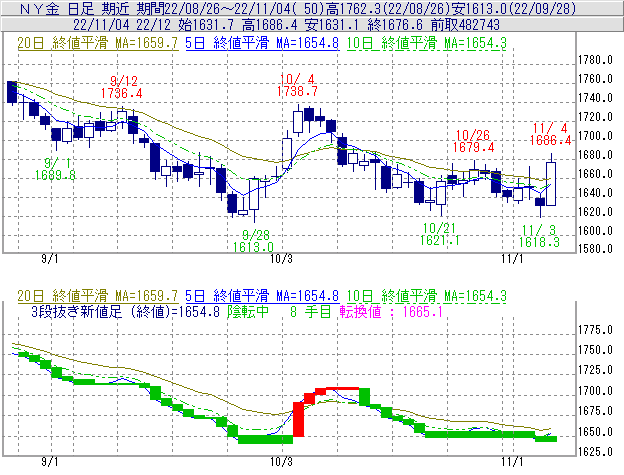Click the 5日 終値平滑 label in lower chart
The image size is (624, 475).
click(x=262, y=296)
